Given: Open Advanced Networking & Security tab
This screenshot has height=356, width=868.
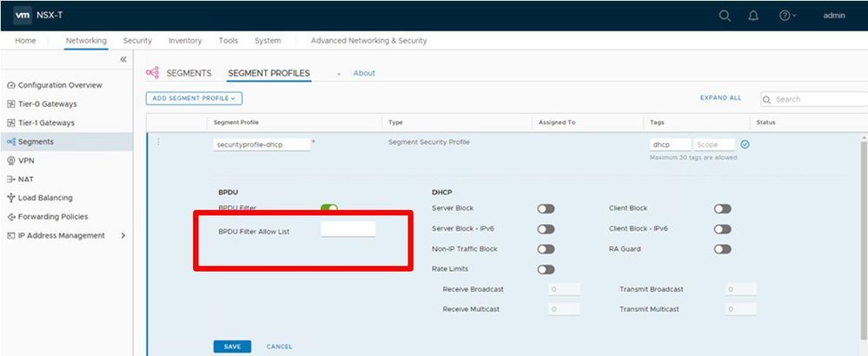Looking at the screenshot, I should 368,40.
